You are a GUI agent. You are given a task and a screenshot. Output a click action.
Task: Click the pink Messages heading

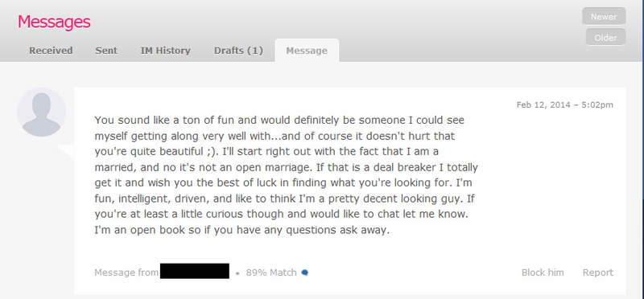[x=54, y=23]
